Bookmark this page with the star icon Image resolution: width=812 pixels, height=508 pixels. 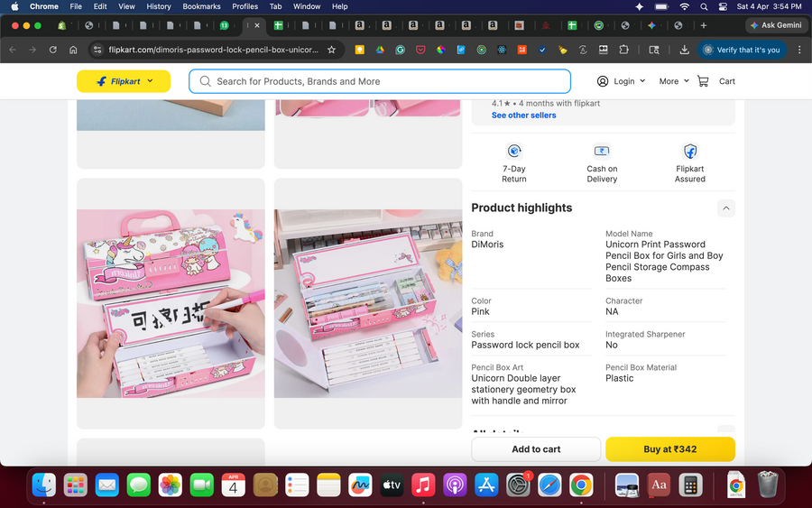(x=331, y=50)
